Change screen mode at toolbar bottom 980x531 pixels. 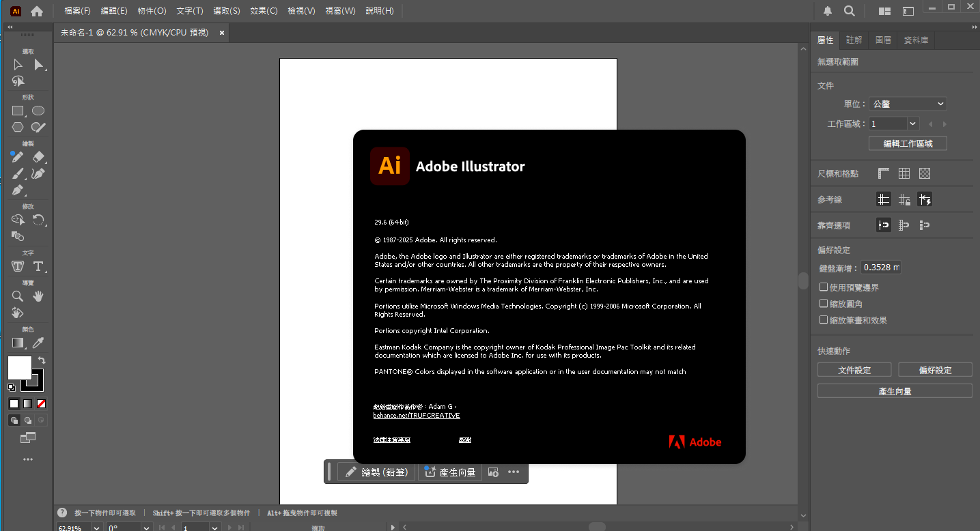click(x=28, y=437)
